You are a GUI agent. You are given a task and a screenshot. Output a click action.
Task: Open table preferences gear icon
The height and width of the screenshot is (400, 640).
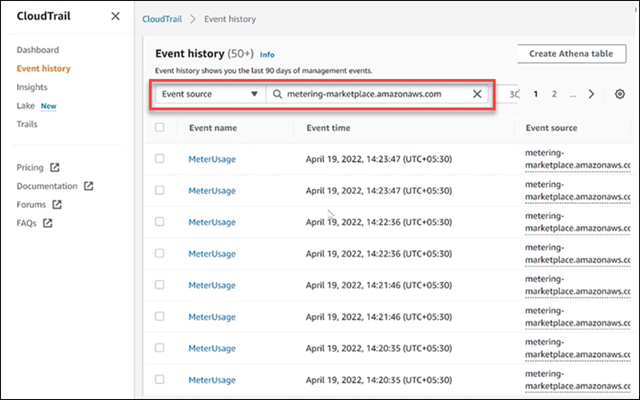point(620,94)
